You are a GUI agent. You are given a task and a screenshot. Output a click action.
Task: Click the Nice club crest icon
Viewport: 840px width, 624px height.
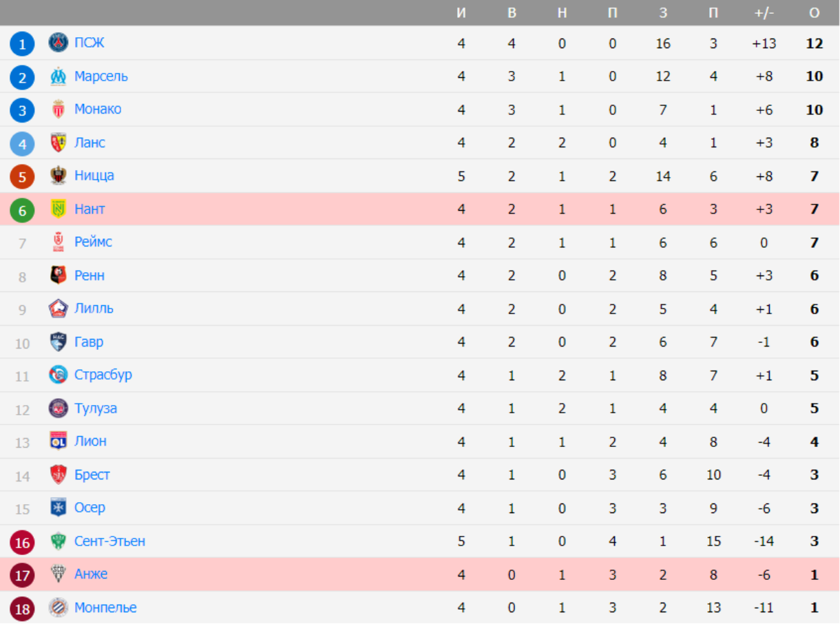(x=59, y=176)
